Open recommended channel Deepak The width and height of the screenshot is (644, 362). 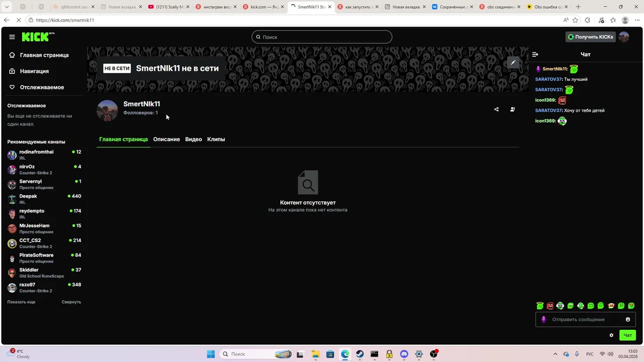coord(44,199)
